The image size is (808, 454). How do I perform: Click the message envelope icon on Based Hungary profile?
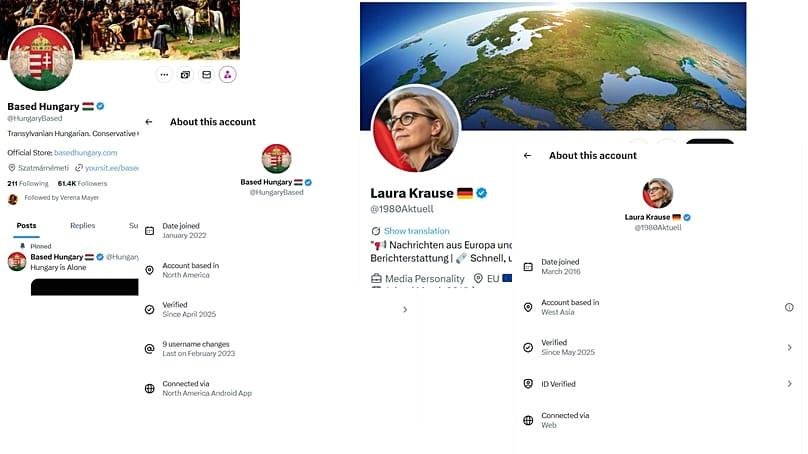(206, 74)
